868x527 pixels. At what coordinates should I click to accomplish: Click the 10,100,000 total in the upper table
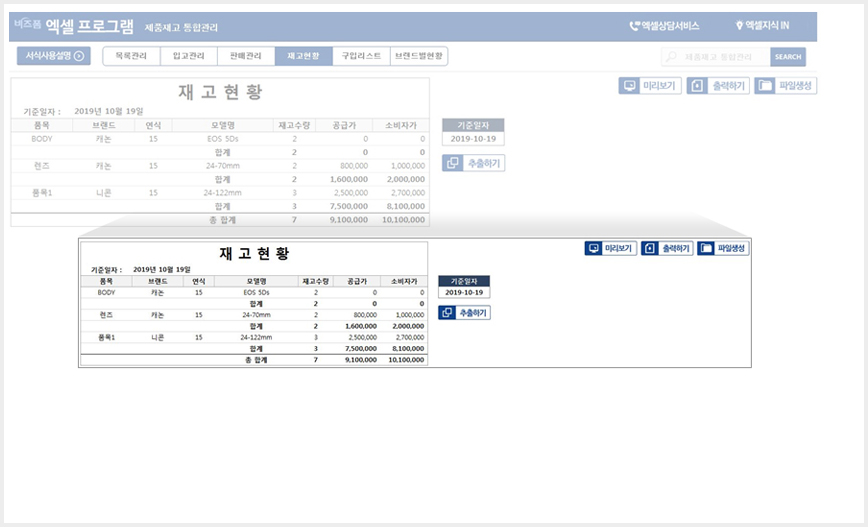404,220
